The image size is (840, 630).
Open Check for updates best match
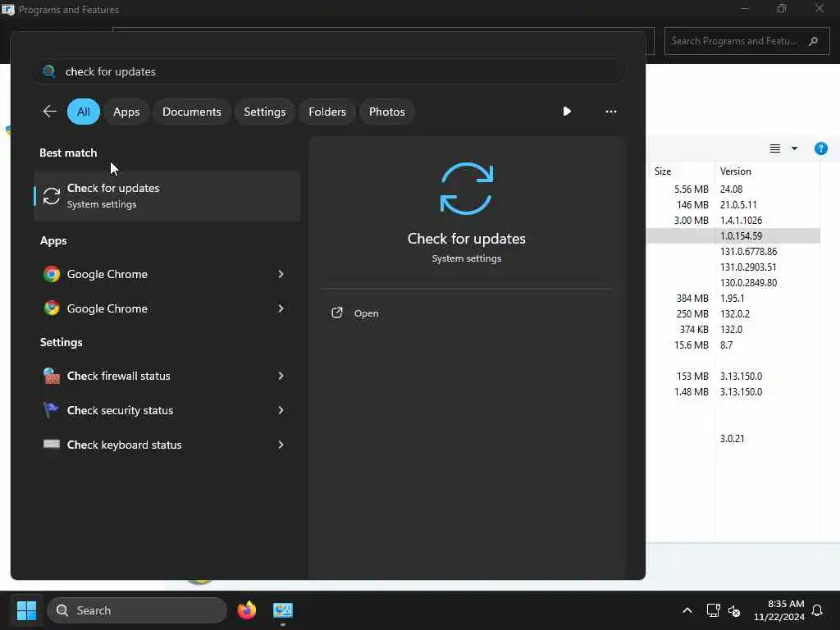pyautogui.click(x=167, y=196)
